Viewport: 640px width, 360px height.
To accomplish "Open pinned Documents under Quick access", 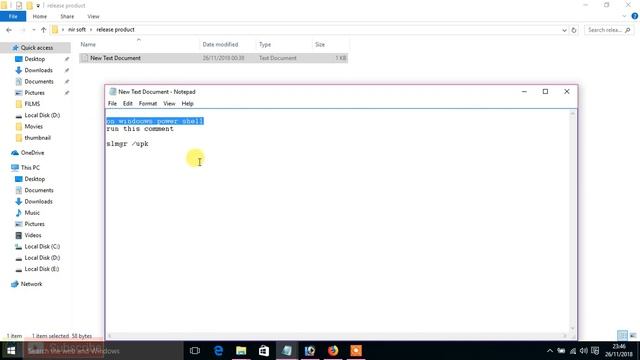I will [39, 82].
